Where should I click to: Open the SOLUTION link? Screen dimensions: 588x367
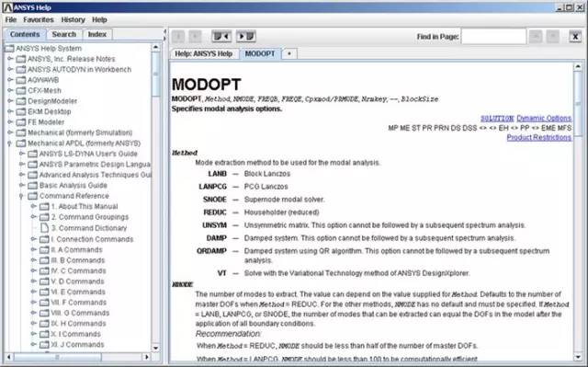point(497,119)
